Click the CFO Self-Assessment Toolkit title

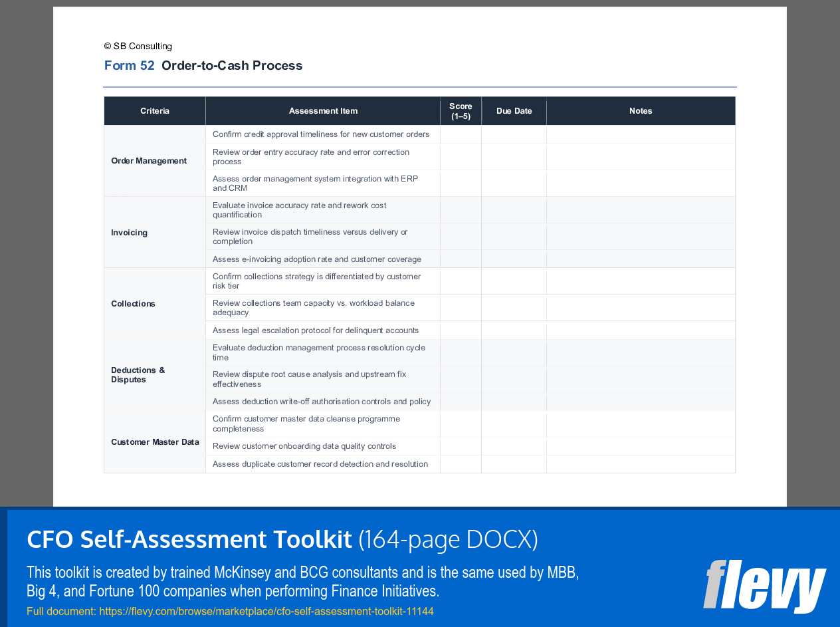188,539
